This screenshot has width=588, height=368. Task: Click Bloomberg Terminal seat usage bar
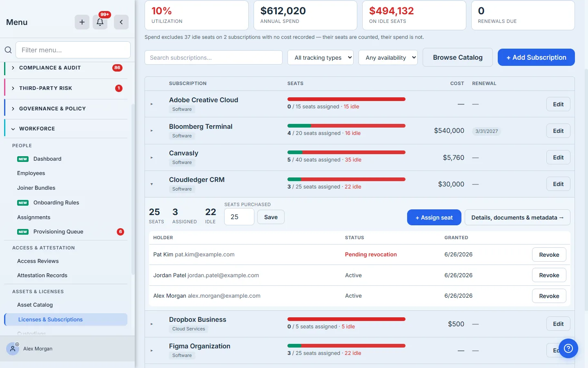pyautogui.click(x=346, y=126)
